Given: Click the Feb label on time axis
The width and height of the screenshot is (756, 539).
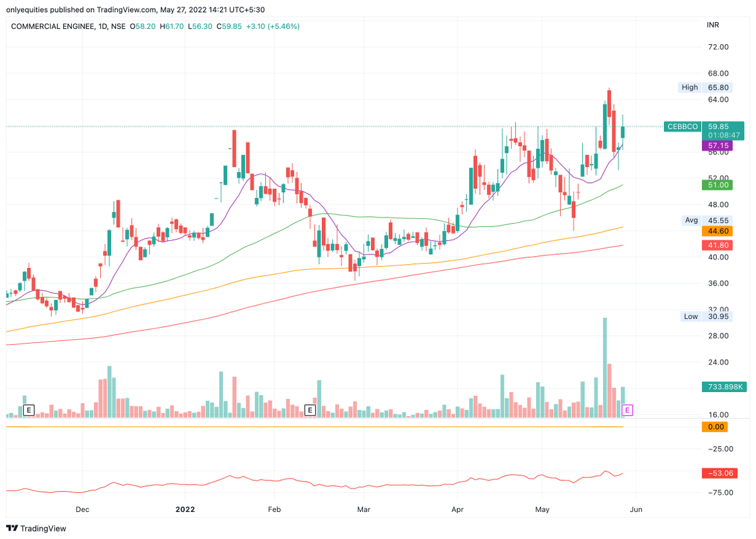Looking at the screenshot, I should click(273, 509).
